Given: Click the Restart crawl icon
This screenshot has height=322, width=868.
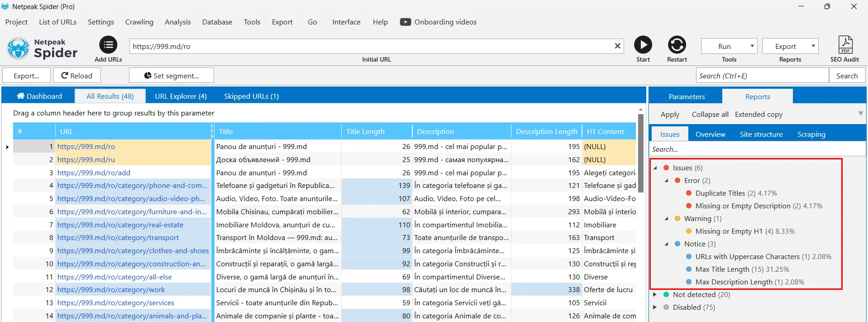Looking at the screenshot, I should tap(677, 45).
